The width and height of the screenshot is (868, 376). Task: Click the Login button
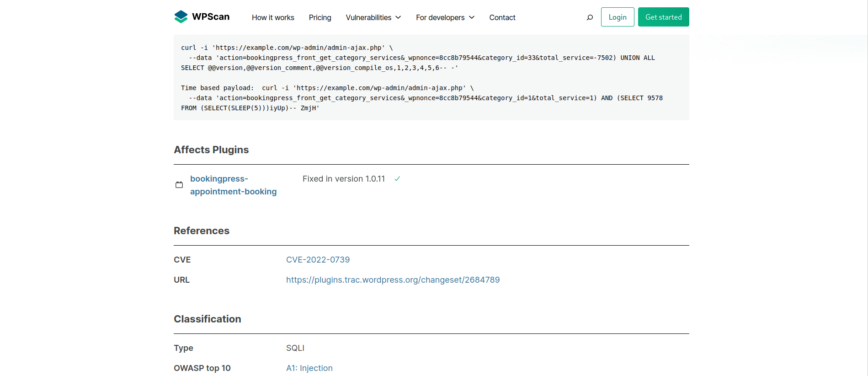618,17
